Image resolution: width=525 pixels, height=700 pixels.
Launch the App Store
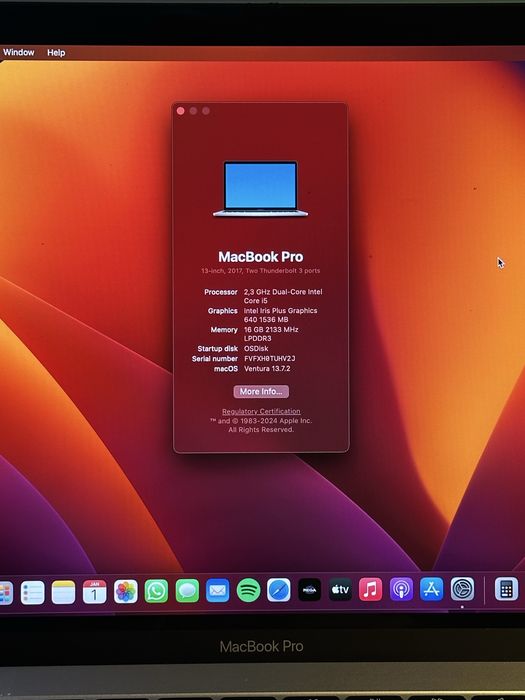(x=431, y=589)
